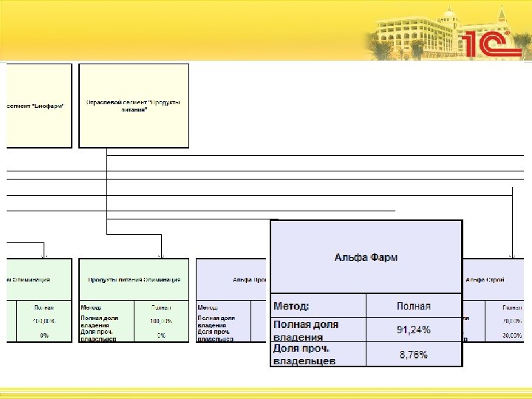
Task: Click "Доля проч. владельцев" in the Альфа Фарм box
Action: (304, 355)
